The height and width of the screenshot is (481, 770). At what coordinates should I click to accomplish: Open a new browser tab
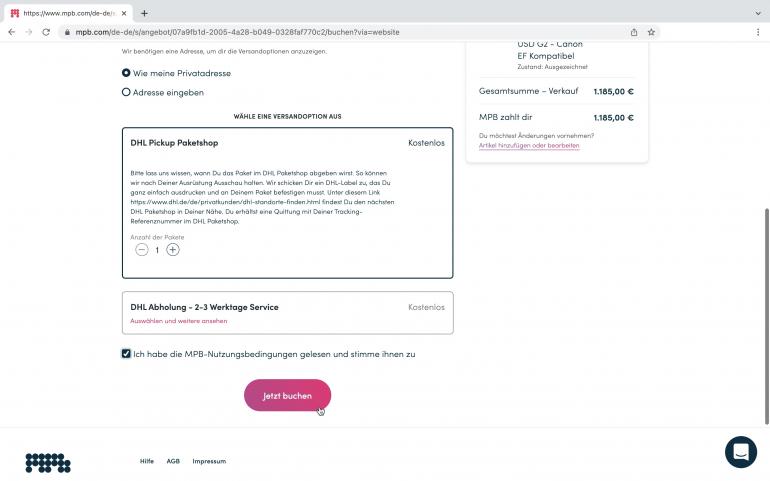(144, 13)
